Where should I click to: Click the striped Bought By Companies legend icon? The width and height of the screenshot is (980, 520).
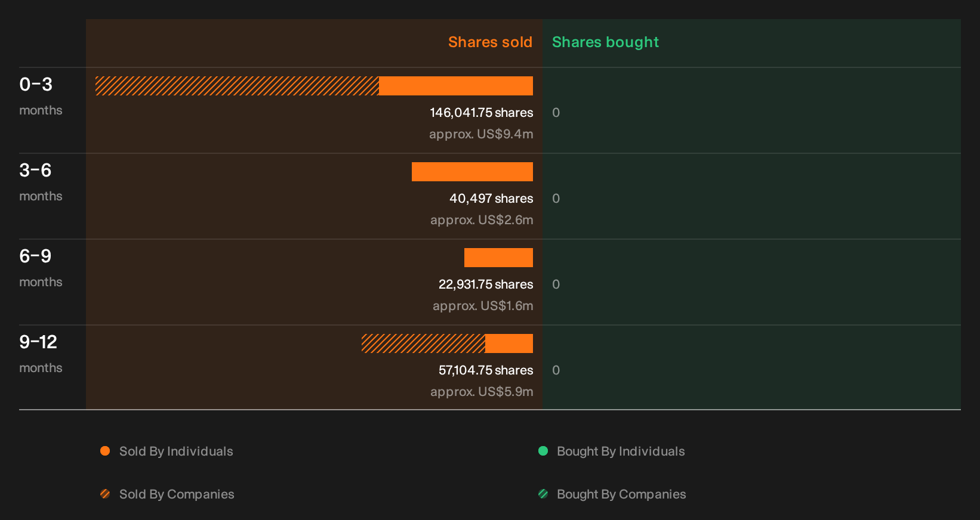pos(543,494)
